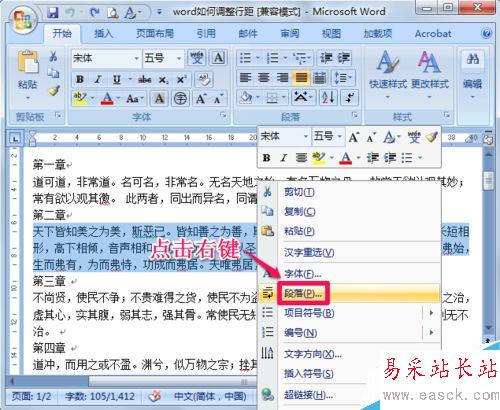Click 页面: 1/2 in status bar
500x410 pixels.
pos(32,396)
